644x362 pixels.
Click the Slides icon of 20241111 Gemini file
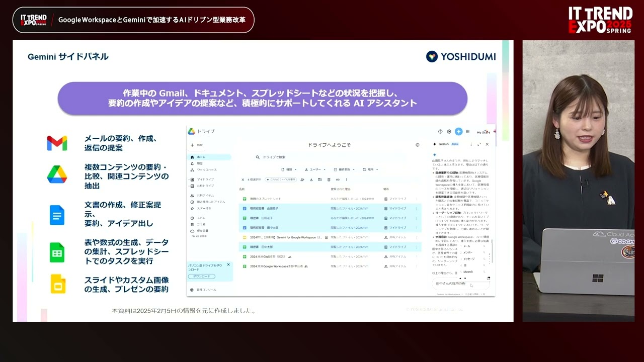pyautogui.click(x=245, y=237)
